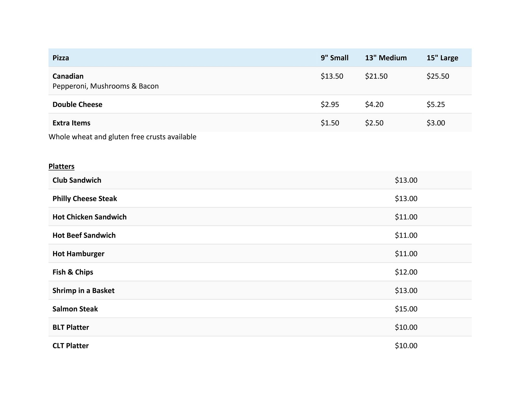Click Double Cheese row label
This screenshot has width=532, height=411.
77,104
